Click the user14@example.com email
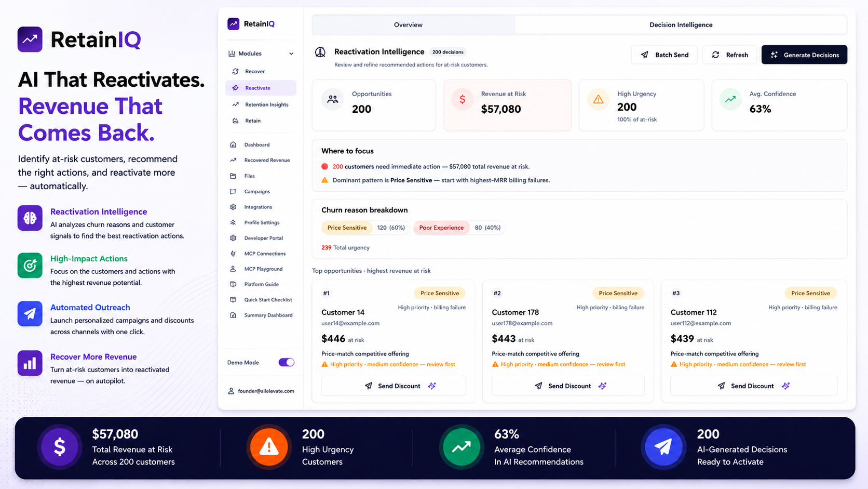The image size is (868, 489). [350, 323]
